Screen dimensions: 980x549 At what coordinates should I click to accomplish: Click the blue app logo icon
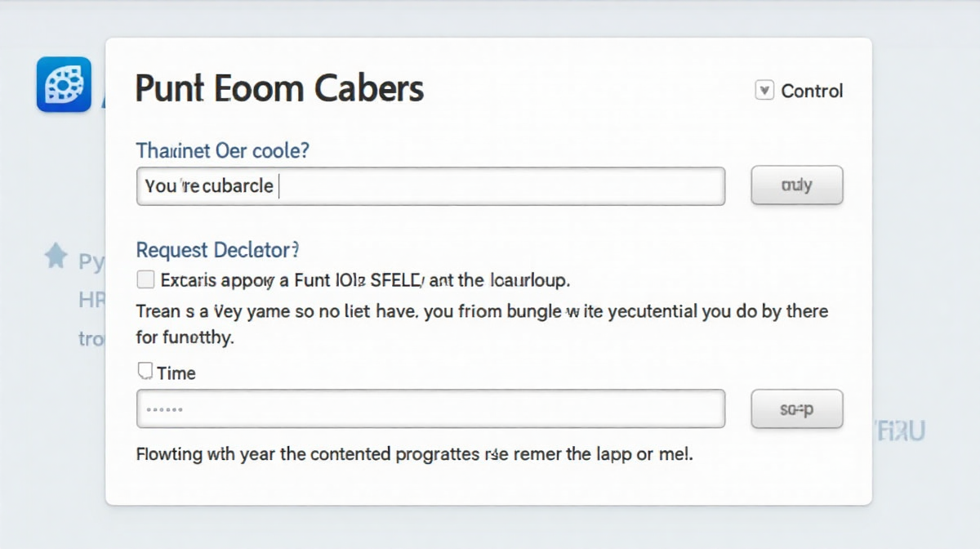[x=64, y=84]
